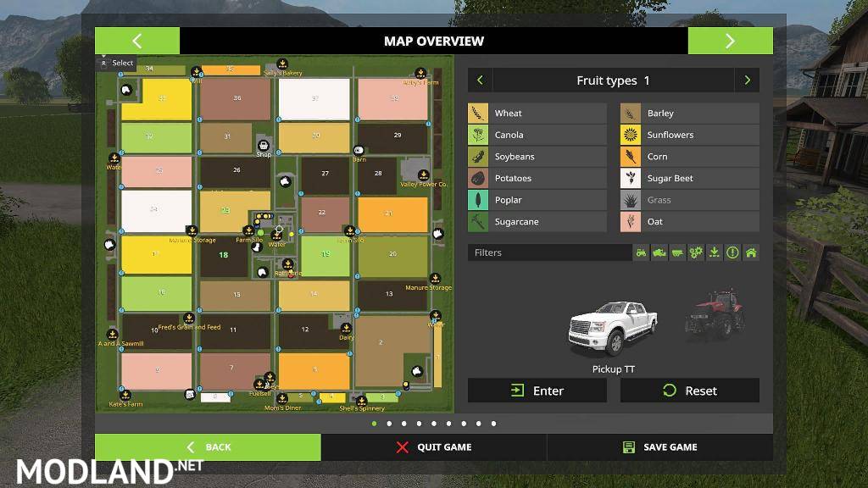Click the Sugarcane fruit type row
868x488 pixels.
(x=537, y=221)
